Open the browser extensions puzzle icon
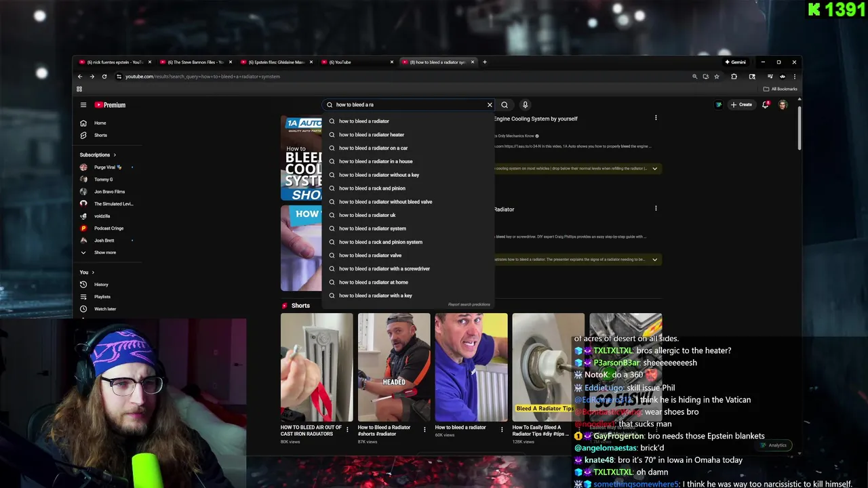Image resolution: width=868 pixels, height=488 pixels. pyautogui.click(x=734, y=77)
